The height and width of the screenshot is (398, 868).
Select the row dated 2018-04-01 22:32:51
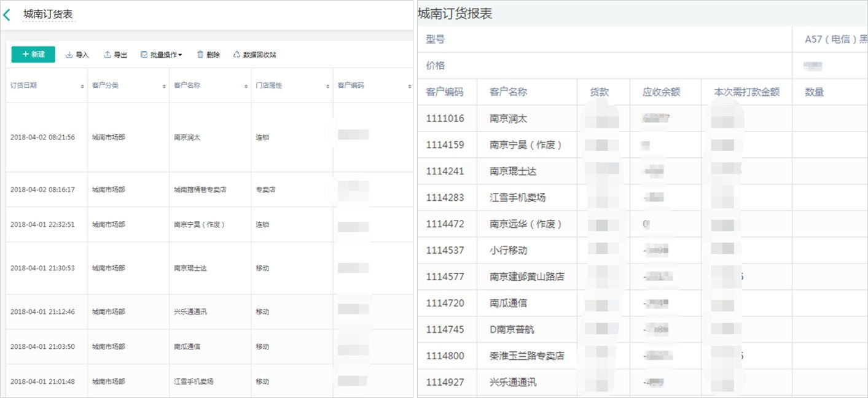(x=209, y=225)
